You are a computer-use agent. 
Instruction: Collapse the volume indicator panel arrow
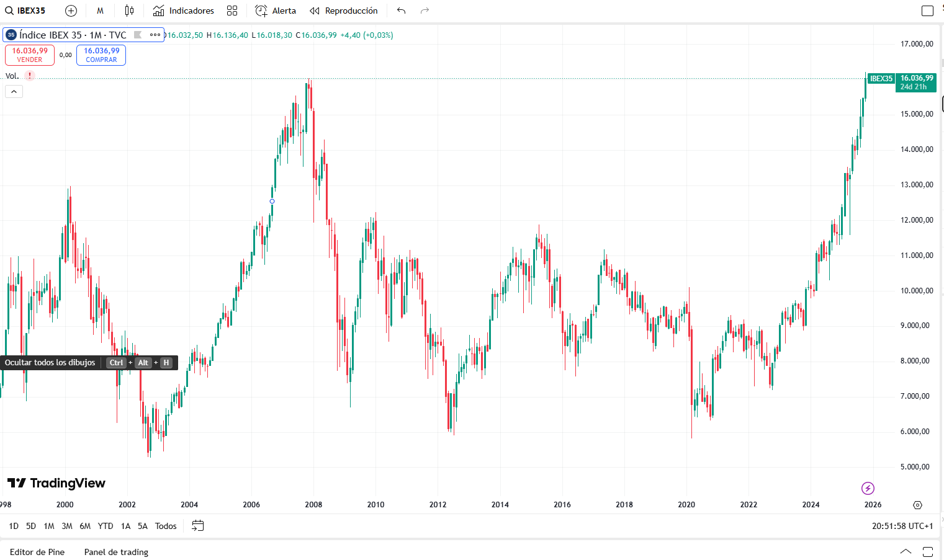point(14,91)
